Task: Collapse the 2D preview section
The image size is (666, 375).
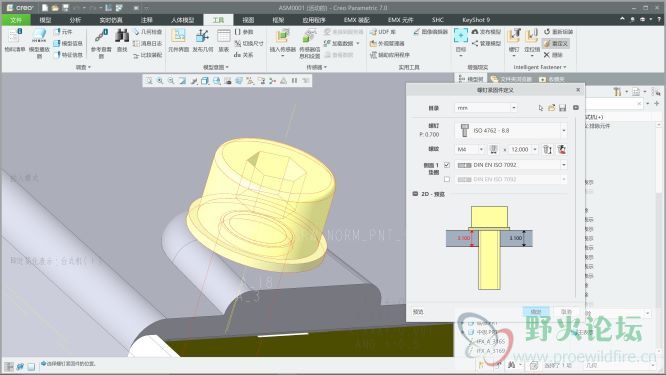Action: pos(415,194)
